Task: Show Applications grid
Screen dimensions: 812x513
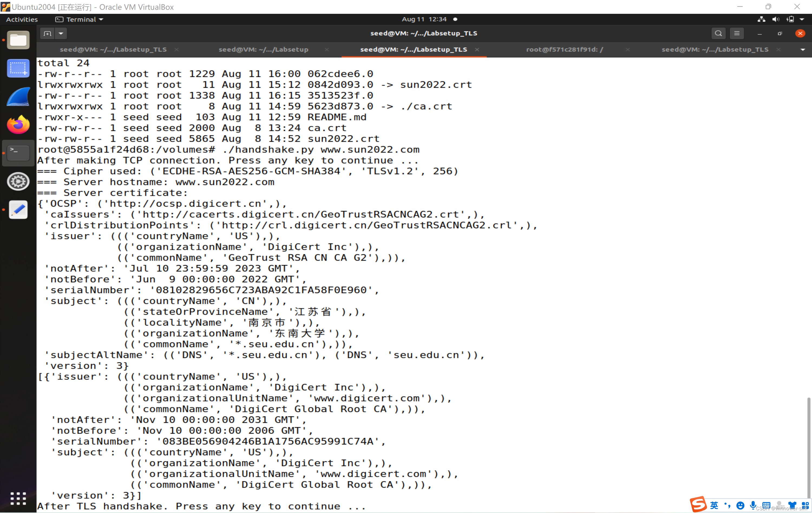Action: pyautogui.click(x=18, y=498)
